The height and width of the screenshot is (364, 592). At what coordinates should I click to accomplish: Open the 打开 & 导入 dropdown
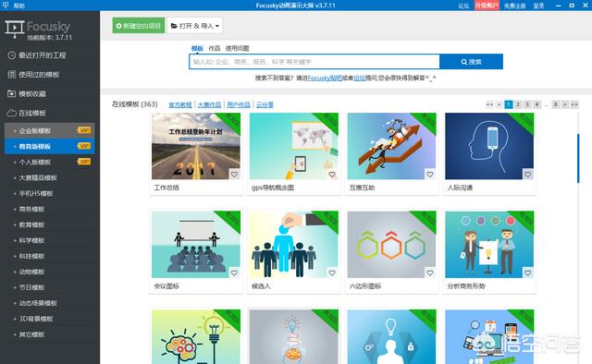coord(195,26)
